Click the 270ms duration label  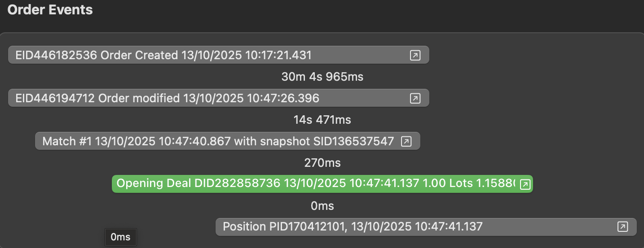(x=322, y=163)
